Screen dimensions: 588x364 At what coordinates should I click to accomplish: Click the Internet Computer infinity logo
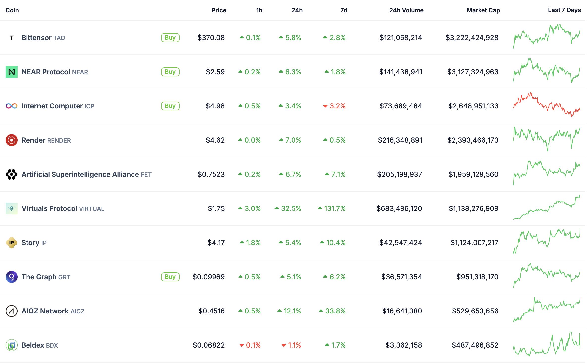(12, 106)
